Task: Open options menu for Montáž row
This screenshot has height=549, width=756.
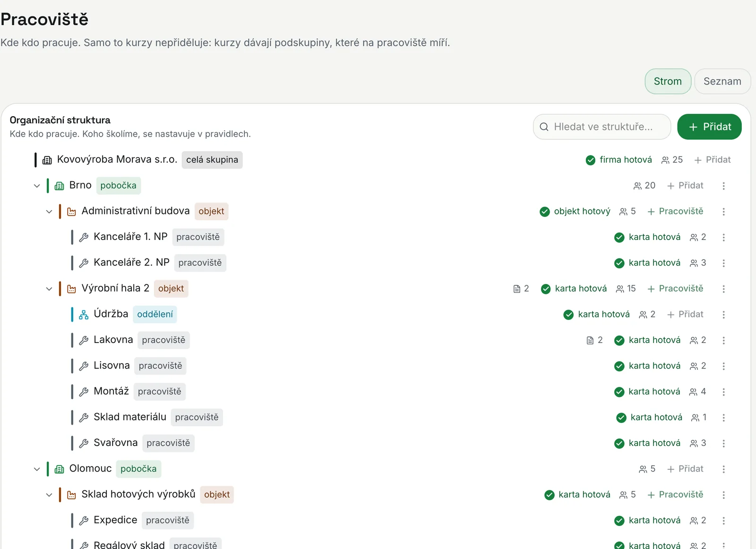Action: pos(723,392)
